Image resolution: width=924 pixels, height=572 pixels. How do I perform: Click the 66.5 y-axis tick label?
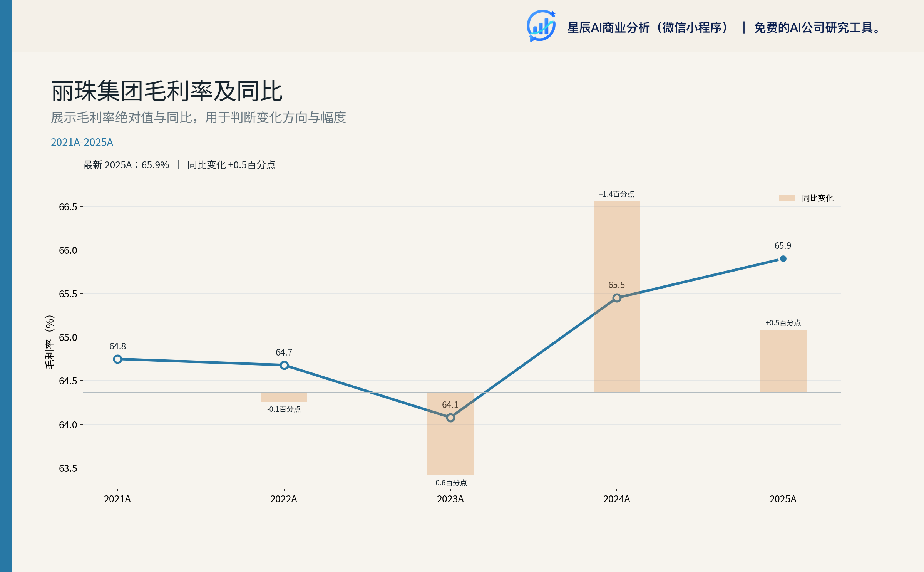pyautogui.click(x=68, y=207)
